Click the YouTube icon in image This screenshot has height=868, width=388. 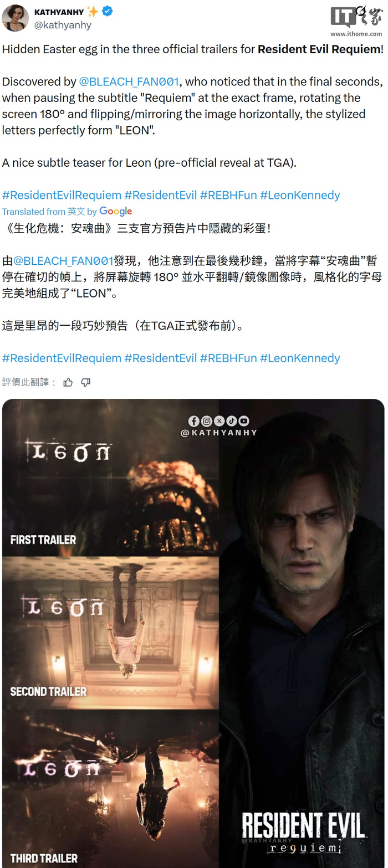click(244, 421)
